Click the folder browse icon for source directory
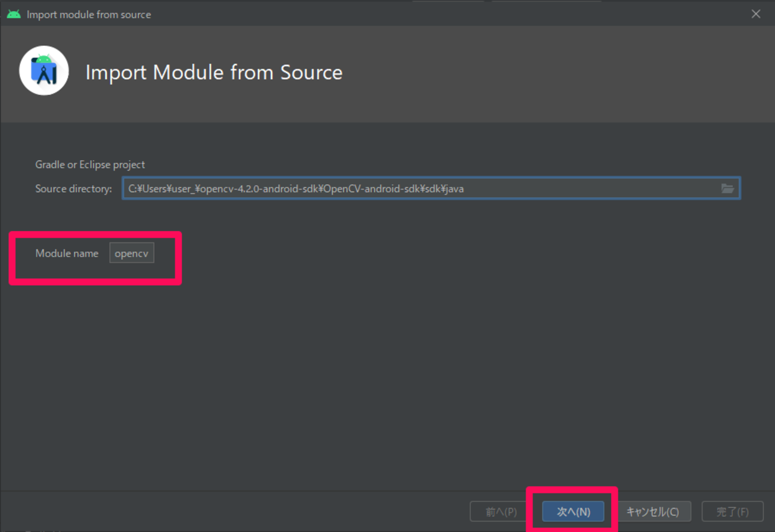 coord(727,188)
